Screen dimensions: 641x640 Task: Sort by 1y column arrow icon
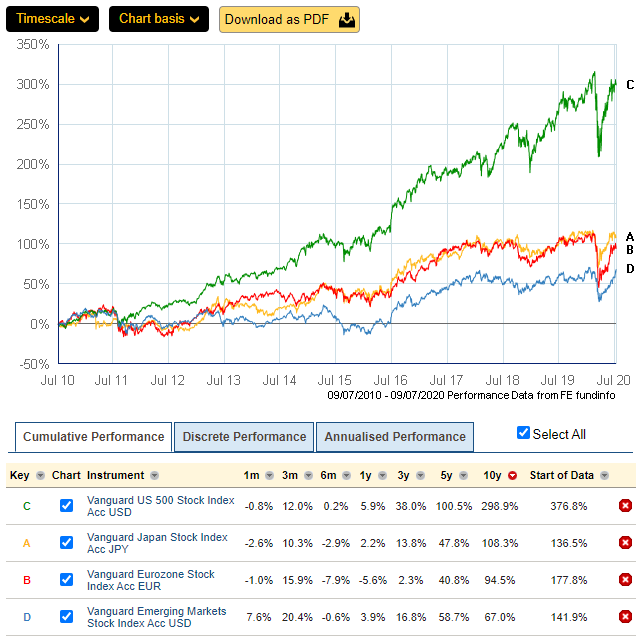coord(383,475)
